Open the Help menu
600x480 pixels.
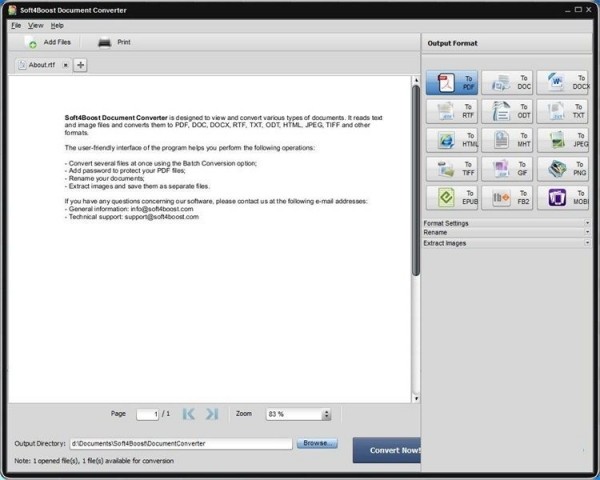point(57,25)
